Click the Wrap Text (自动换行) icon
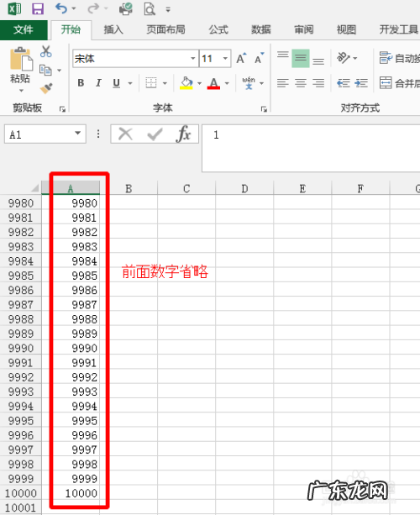This screenshot has width=420, height=515. 386,58
